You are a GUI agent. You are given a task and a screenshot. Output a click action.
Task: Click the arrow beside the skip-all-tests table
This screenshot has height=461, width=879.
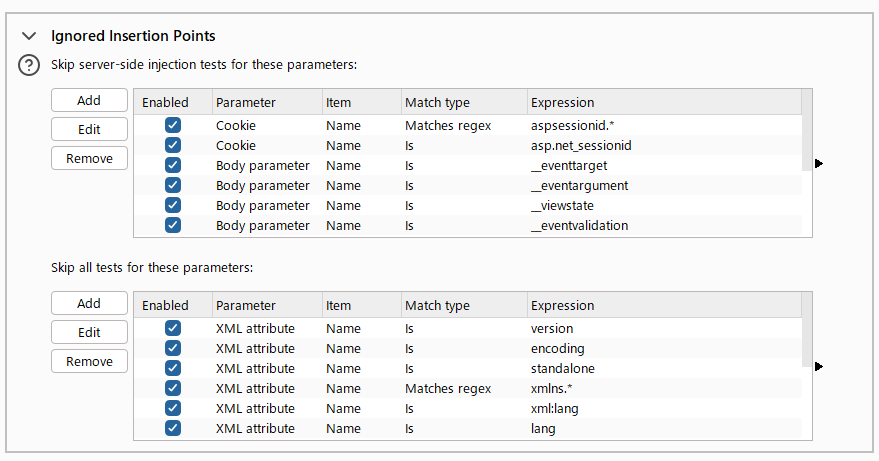click(819, 366)
